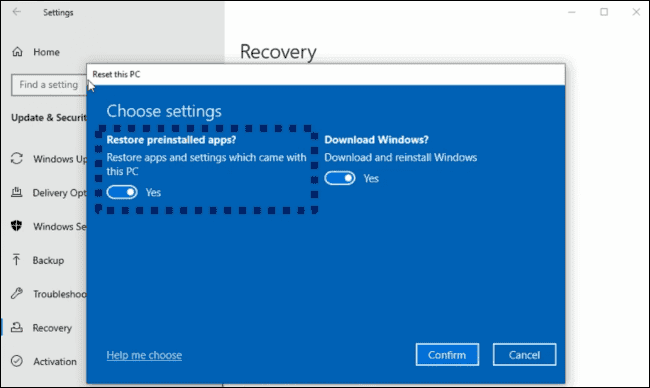Open the Help me choose link
Screen dimensions: 650x388
(x=144, y=355)
